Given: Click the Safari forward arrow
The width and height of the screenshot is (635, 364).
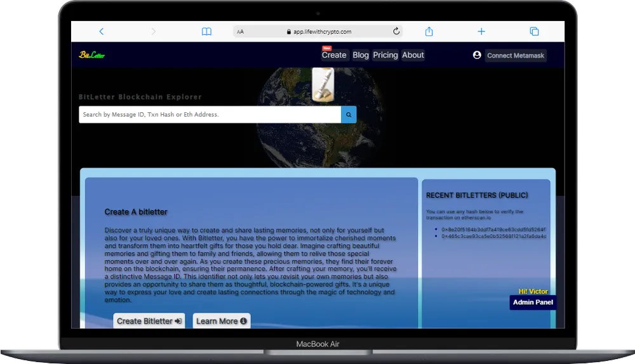Looking at the screenshot, I should point(154,32).
